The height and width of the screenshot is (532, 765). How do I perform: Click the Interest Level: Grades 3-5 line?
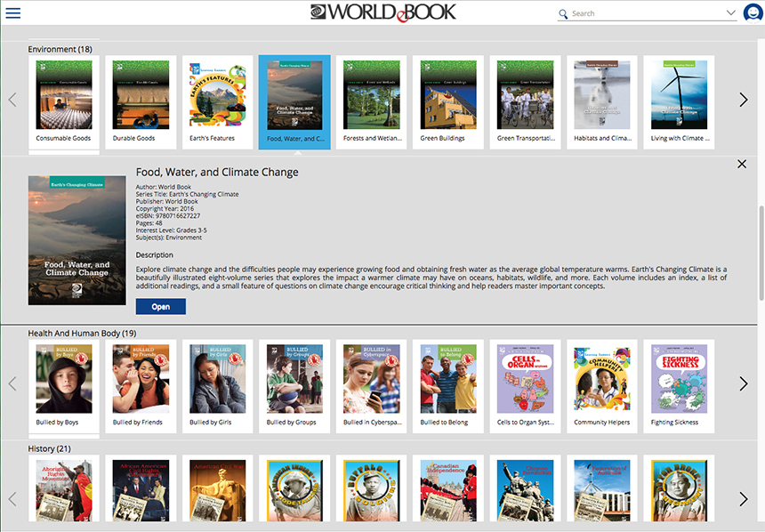(x=172, y=230)
